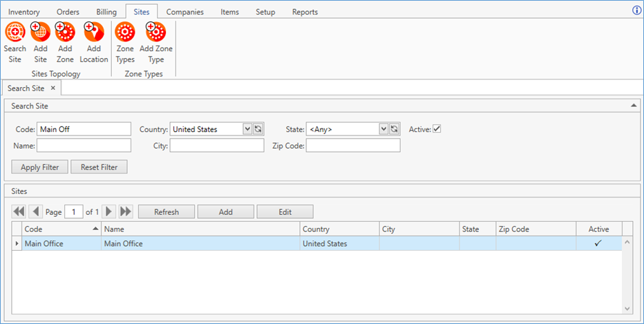Switch to the Inventory tab
Viewport: 644px width, 324px height.
tap(23, 12)
